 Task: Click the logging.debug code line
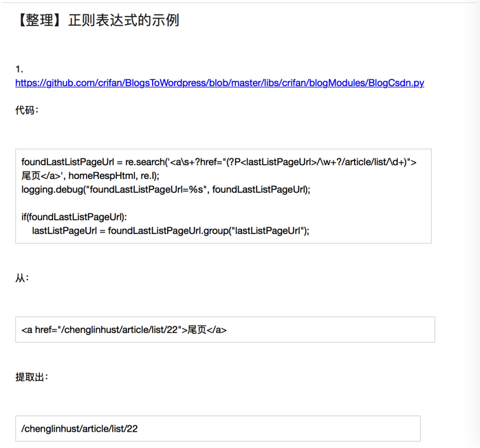tap(166, 190)
